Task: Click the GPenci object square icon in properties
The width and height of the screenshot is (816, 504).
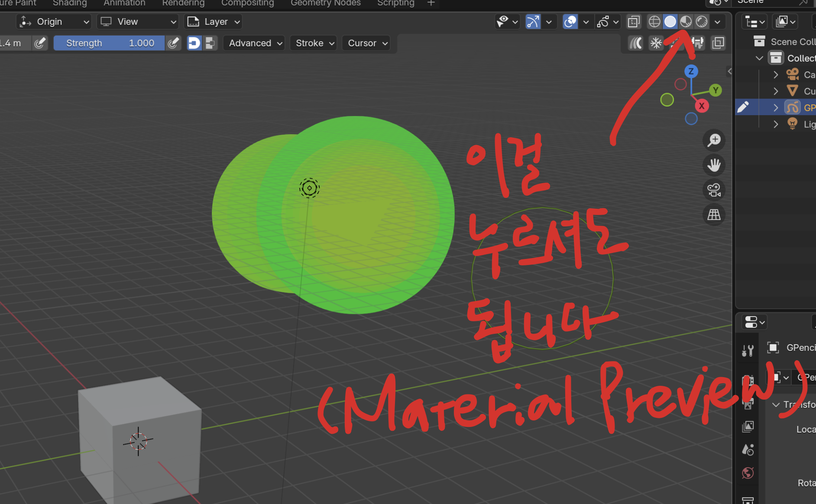Action: tap(773, 348)
